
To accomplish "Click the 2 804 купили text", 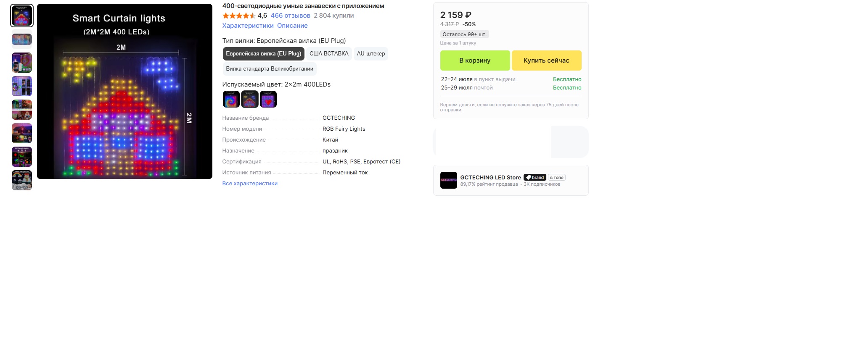I will 334,16.
